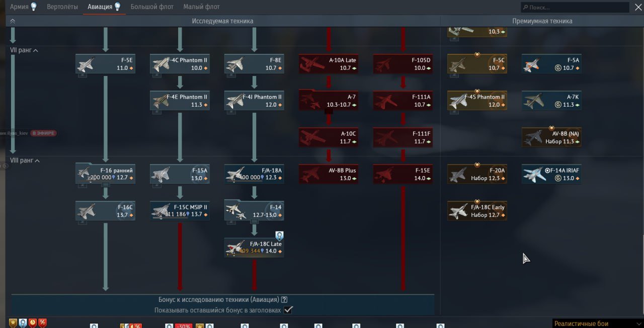Click the Бонус к исследованию техники (Авиация) label
644x328 pixels.
[219, 299]
